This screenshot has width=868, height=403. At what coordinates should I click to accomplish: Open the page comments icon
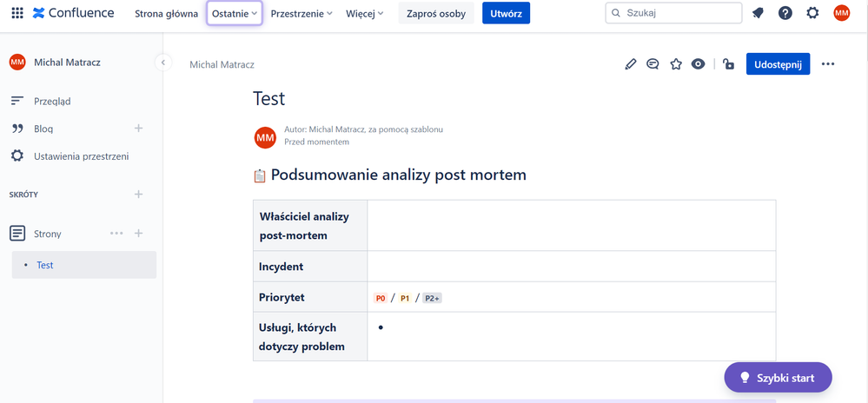[653, 64]
